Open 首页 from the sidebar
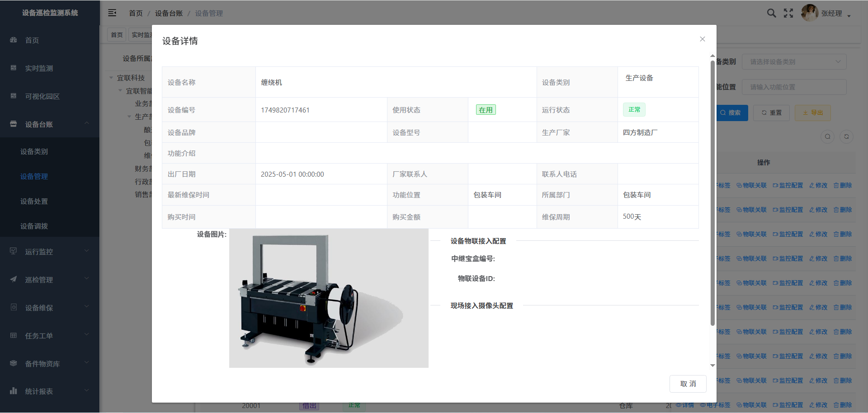The image size is (868, 413). 32,40
